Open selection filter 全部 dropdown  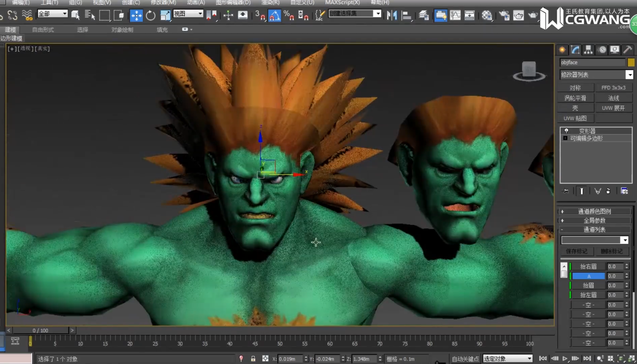coord(52,13)
